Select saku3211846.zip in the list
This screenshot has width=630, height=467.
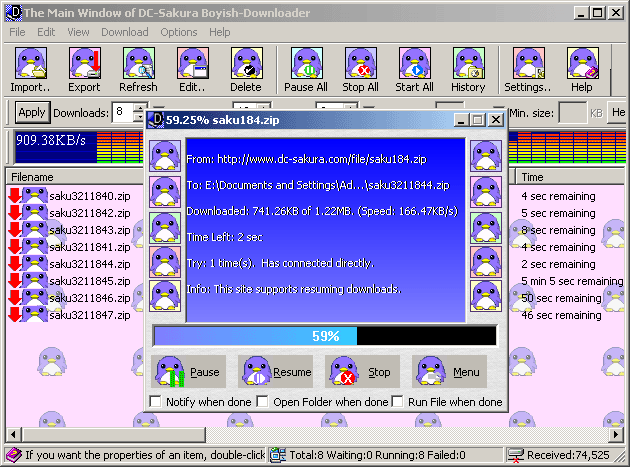coord(90,298)
